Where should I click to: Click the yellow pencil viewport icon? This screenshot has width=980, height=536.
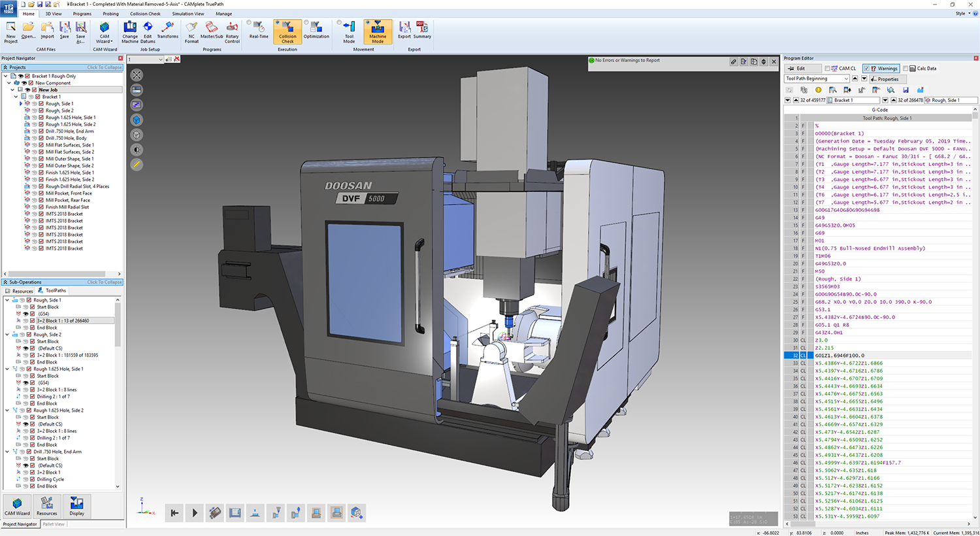pyautogui.click(x=137, y=165)
